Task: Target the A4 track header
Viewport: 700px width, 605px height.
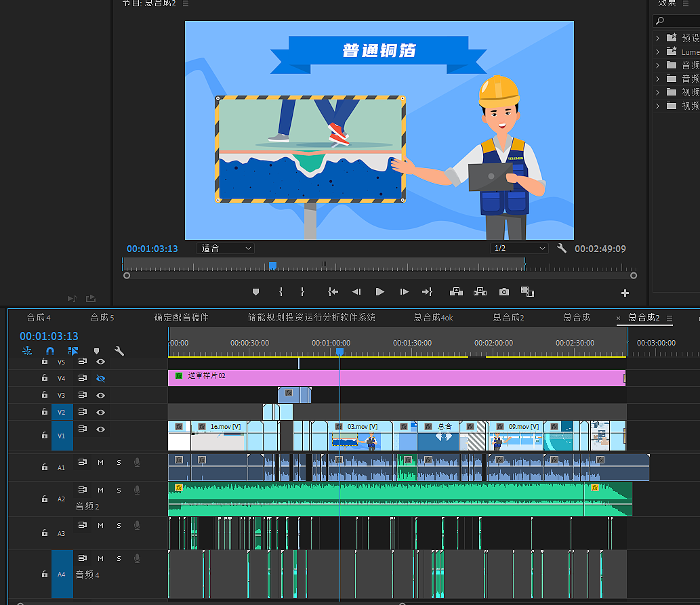Action: [x=62, y=575]
